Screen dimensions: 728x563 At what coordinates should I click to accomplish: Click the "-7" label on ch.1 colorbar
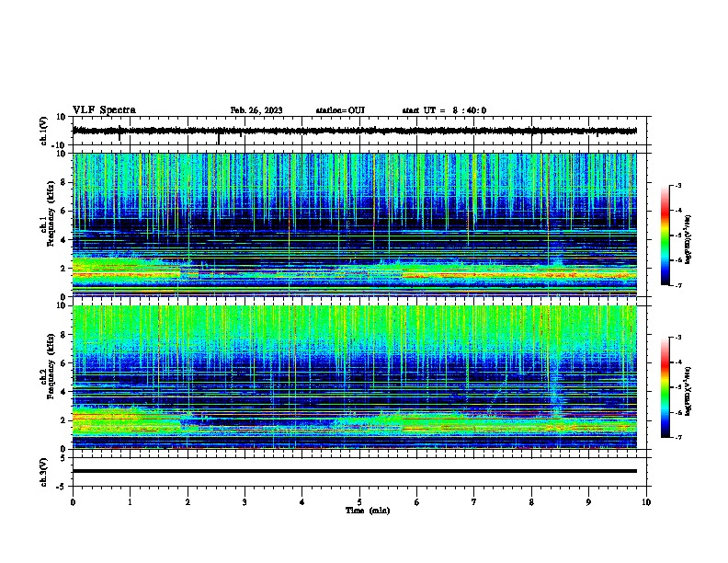677,285
